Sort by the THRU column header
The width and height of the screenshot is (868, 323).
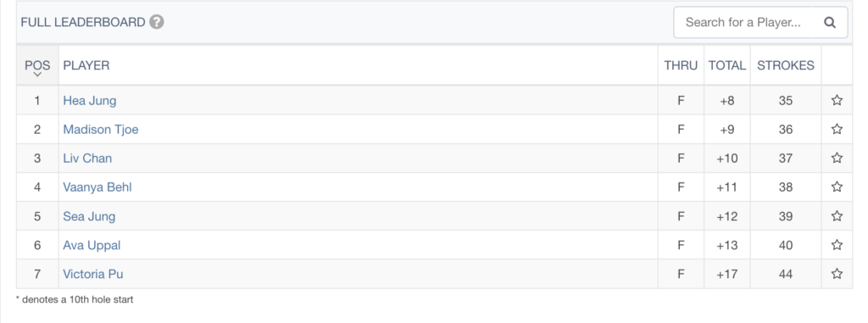(x=681, y=65)
